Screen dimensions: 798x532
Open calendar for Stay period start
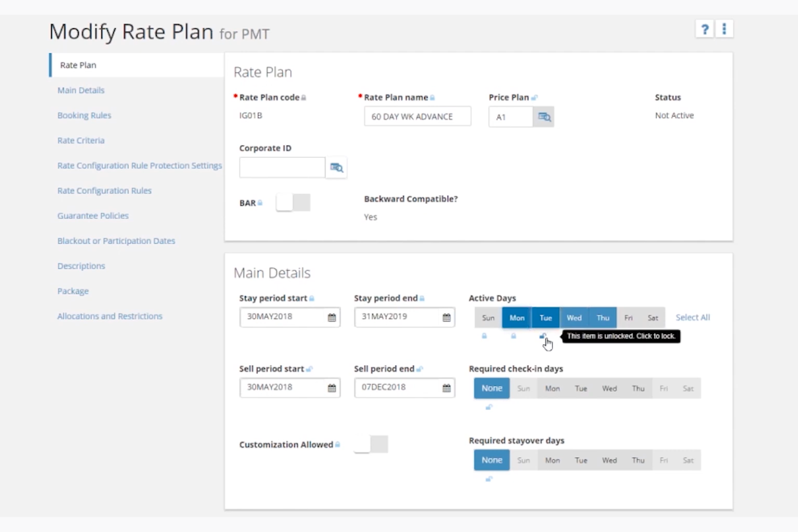(x=332, y=317)
